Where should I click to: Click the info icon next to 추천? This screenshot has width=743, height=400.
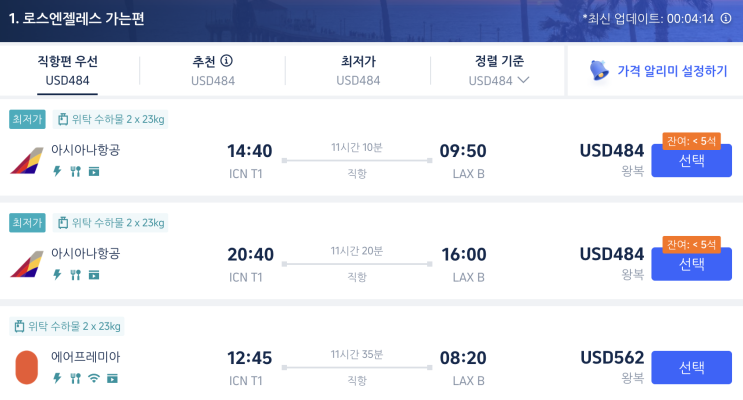(x=227, y=61)
